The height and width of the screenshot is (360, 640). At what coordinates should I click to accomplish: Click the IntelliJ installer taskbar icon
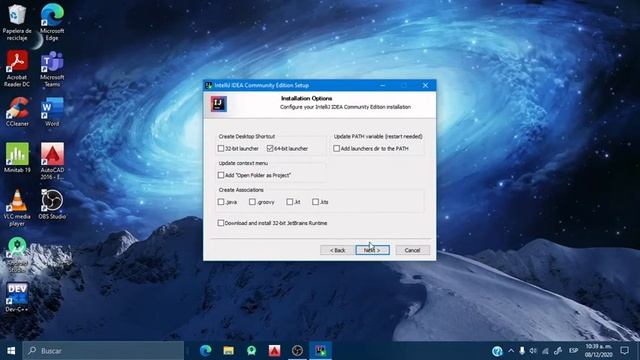pos(320,351)
